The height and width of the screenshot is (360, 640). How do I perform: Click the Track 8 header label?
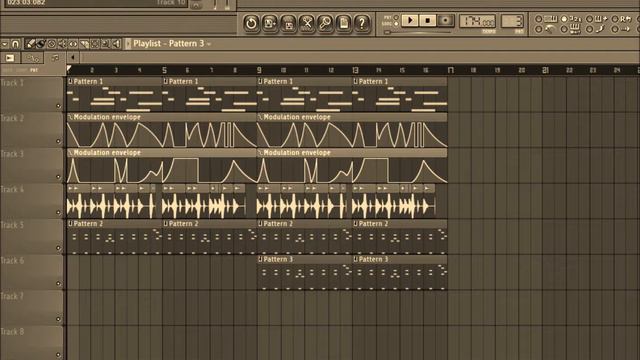point(12,331)
